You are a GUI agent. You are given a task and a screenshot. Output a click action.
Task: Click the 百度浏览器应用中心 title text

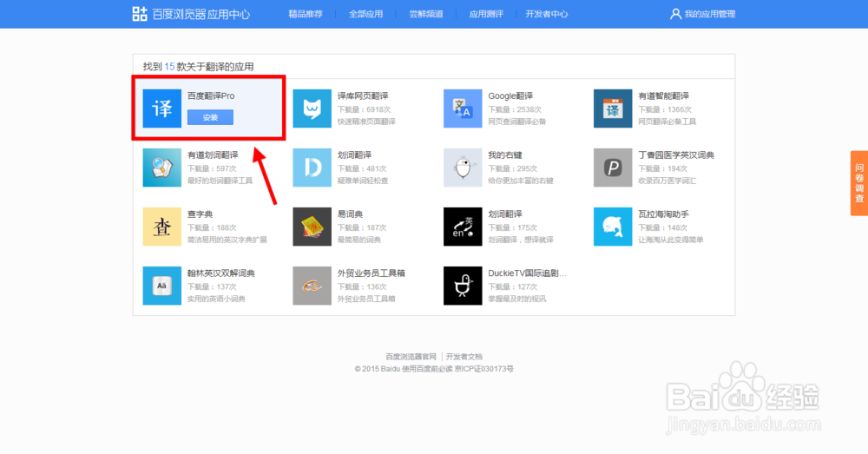(x=201, y=14)
